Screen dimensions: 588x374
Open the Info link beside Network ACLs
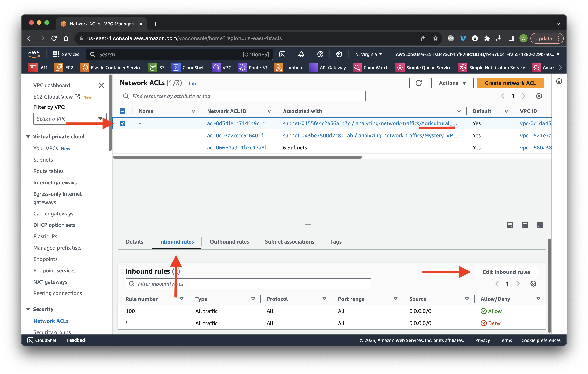193,83
